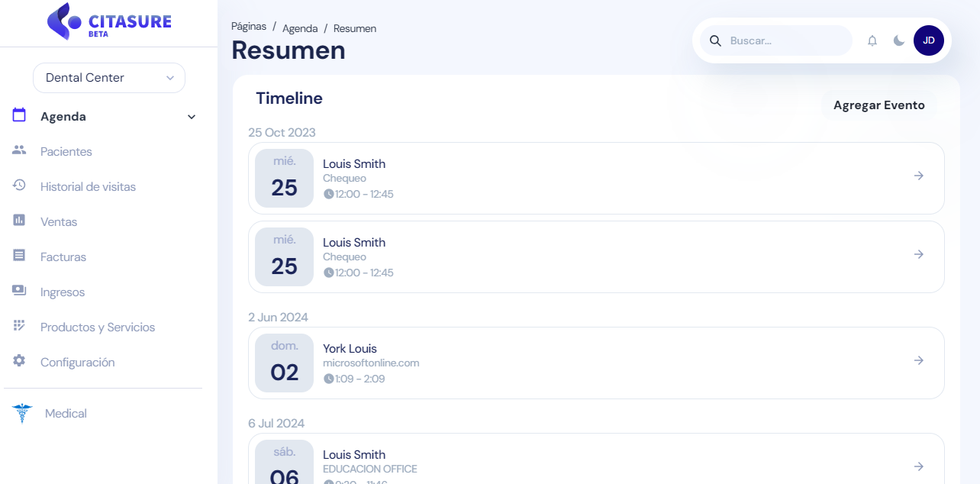Click the Agenda breadcrumb link
The height and width of the screenshot is (484, 980).
(300, 28)
